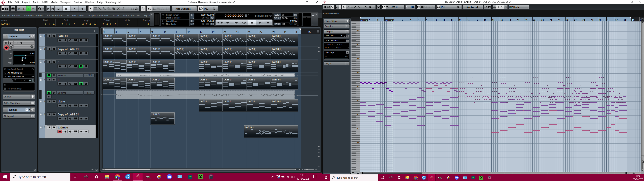The image size is (644, 181).
Task: Click Play in the transport panel below the time display
Action: pos(260,23)
